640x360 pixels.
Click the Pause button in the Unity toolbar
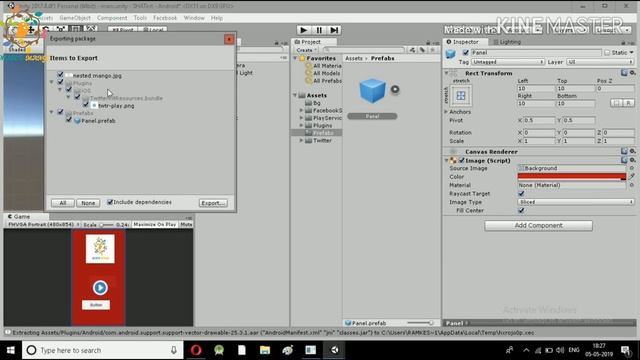tap(319, 30)
